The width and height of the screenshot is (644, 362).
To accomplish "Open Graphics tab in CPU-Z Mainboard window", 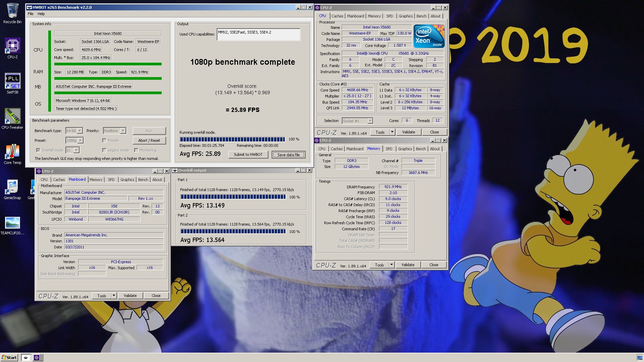I will click(127, 180).
